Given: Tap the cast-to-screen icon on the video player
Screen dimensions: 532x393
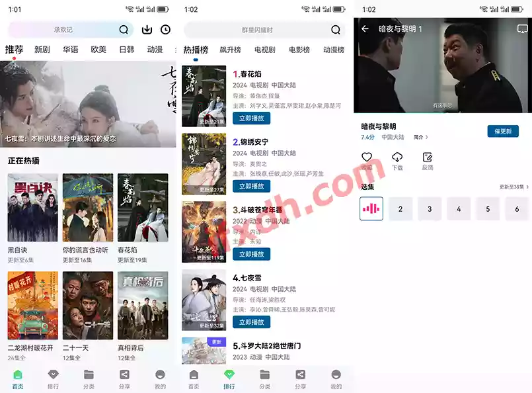Looking at the screenshot, I should tap(522, 29).
